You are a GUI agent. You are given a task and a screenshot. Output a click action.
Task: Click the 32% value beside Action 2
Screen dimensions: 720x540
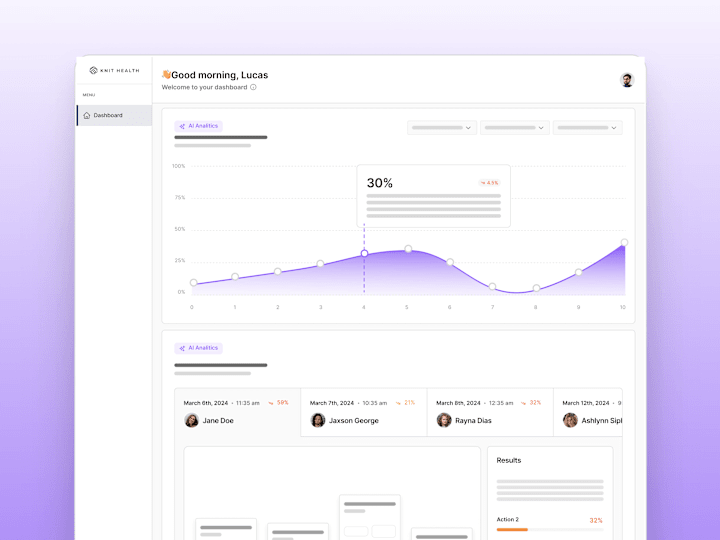(x=596, y=520)
